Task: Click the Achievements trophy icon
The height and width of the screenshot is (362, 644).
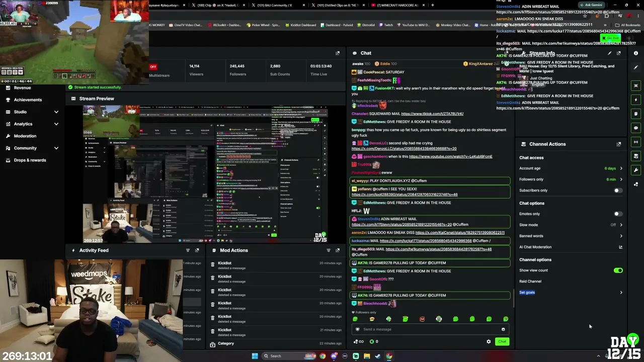Action: point(8,100)
